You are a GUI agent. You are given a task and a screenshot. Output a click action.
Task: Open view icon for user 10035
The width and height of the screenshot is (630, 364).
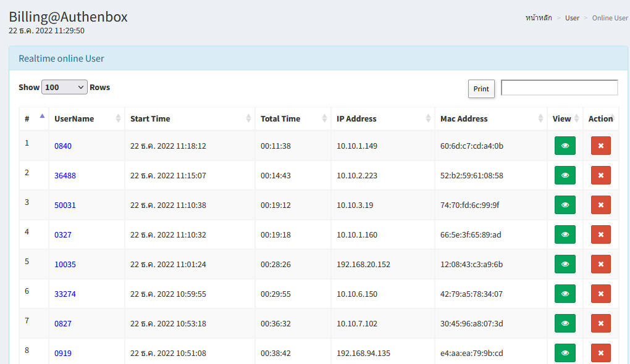click(x=565, y=264)
